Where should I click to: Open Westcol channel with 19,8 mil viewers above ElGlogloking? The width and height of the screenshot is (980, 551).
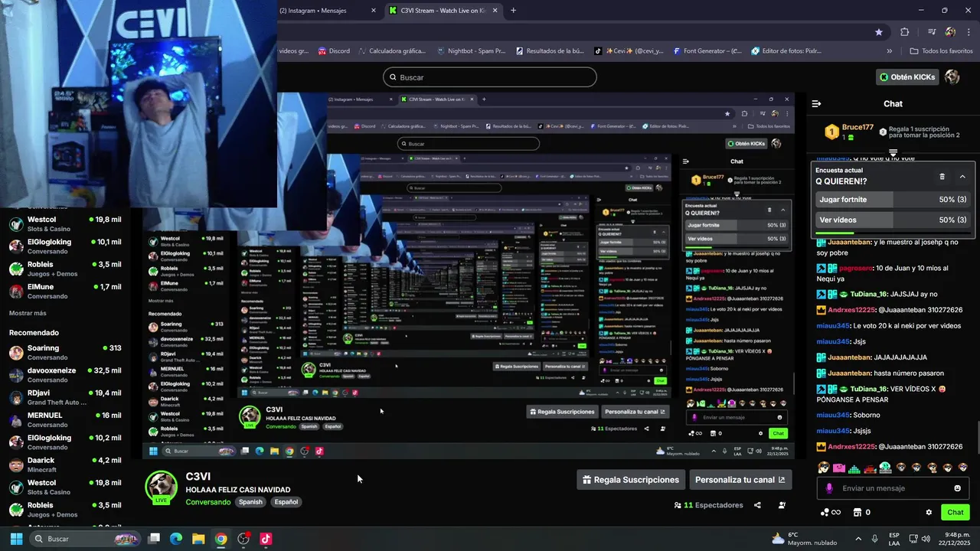pos(65,224)
